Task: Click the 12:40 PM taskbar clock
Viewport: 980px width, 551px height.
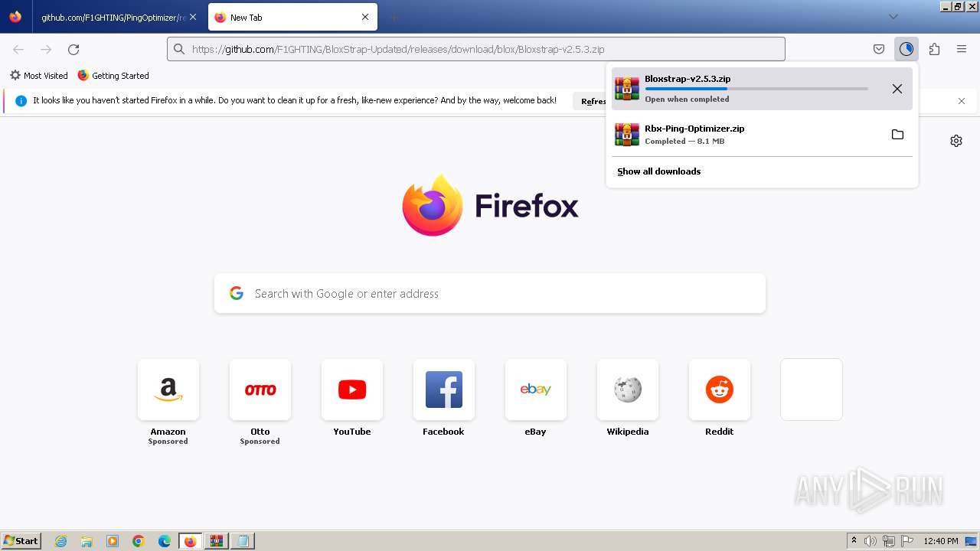Action: point(941,541)
